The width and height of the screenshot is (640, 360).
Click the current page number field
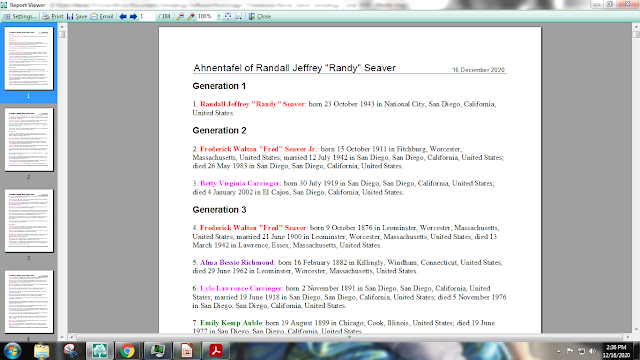147,16
